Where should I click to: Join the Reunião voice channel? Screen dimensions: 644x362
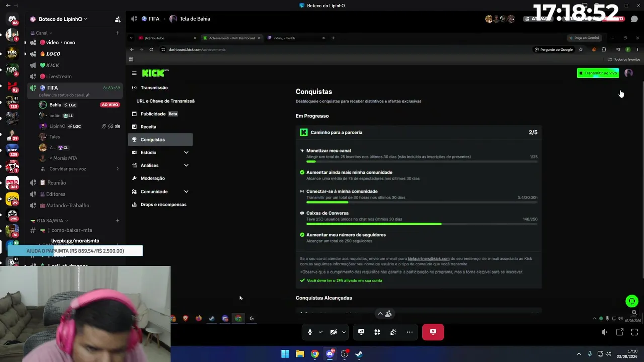tap(74, 183)
